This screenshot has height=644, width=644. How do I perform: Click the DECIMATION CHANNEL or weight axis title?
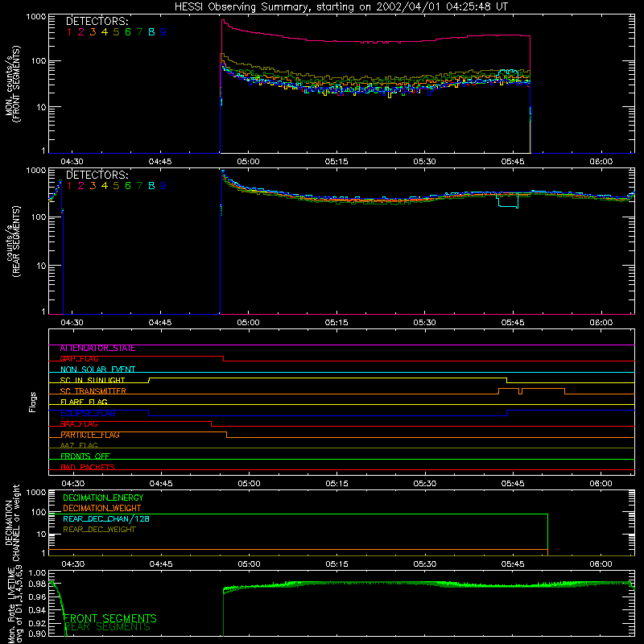(x=12, y=522)
